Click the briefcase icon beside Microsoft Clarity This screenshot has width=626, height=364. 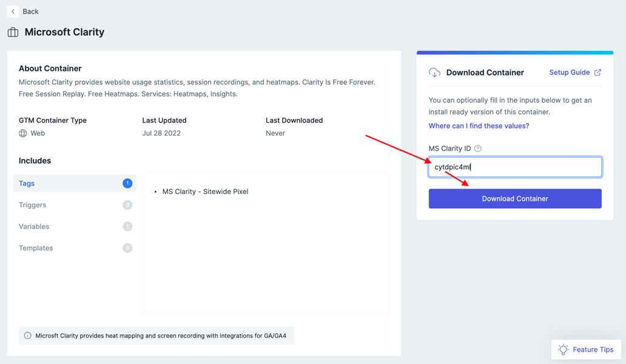click(13, 32)
